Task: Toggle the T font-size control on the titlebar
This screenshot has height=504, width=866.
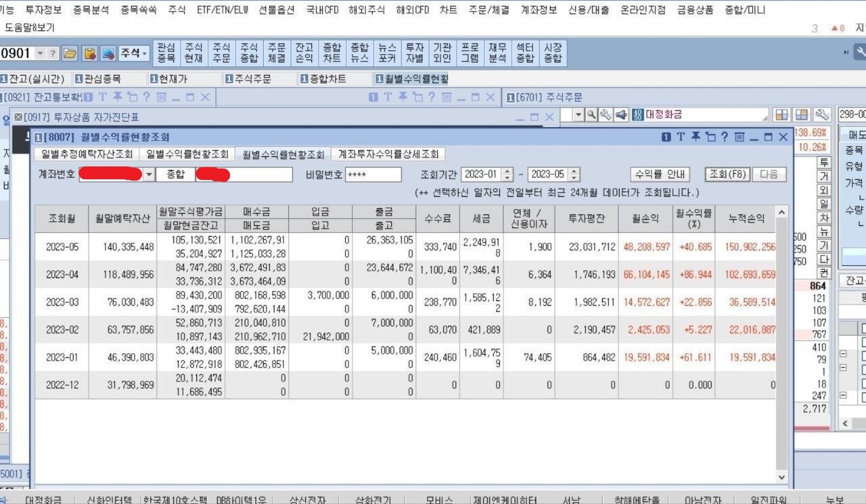Action: coord(681,137)
